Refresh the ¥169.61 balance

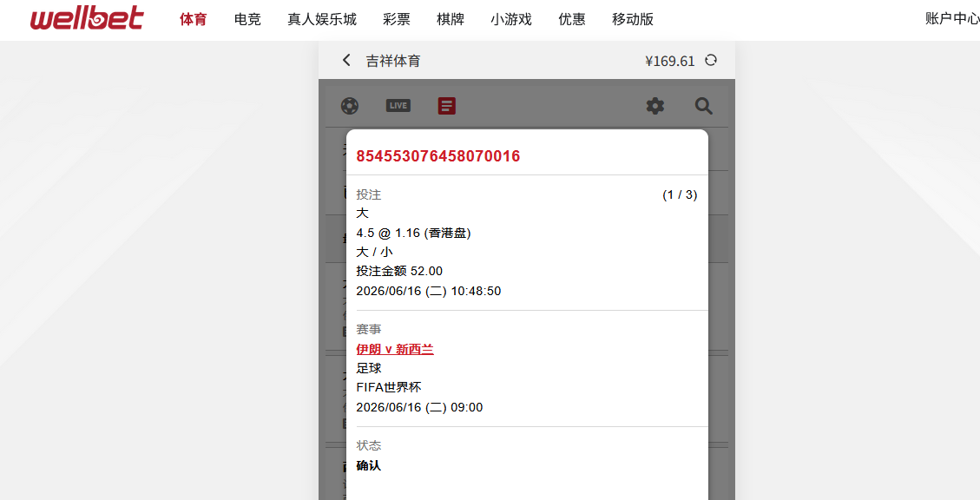(x=711, y=60)
